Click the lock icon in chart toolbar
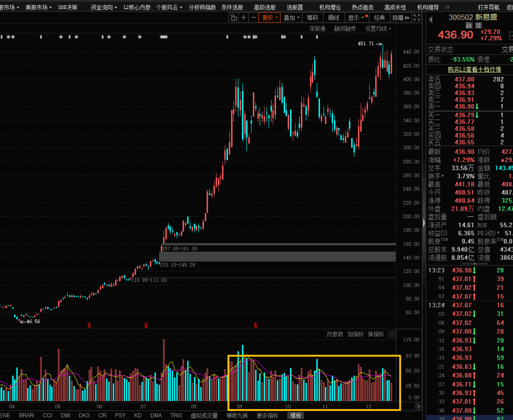 tap(234, 18)
